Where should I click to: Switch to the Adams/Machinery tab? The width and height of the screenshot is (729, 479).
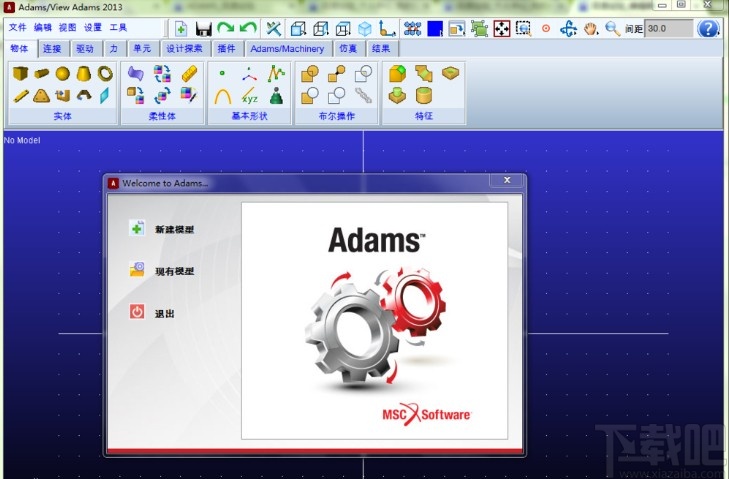(x=287, y=48)
